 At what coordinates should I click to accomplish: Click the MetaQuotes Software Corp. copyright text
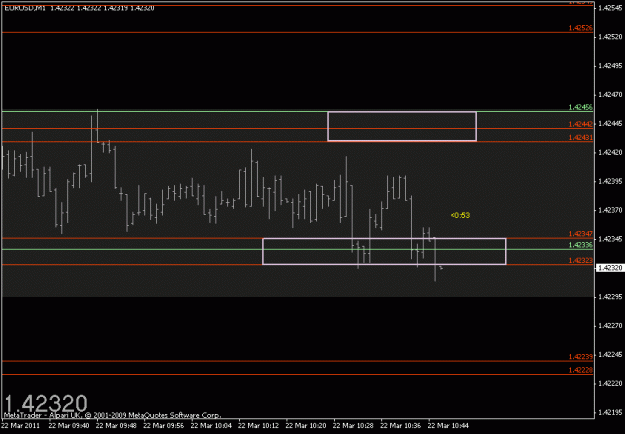112,415
